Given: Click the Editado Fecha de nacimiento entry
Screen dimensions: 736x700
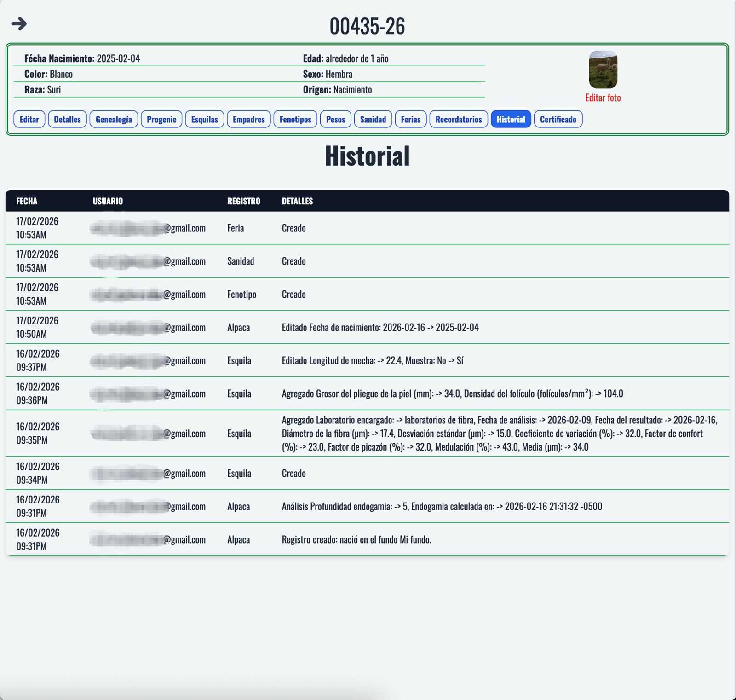Looking at the screenshot, I should (380, 328).
